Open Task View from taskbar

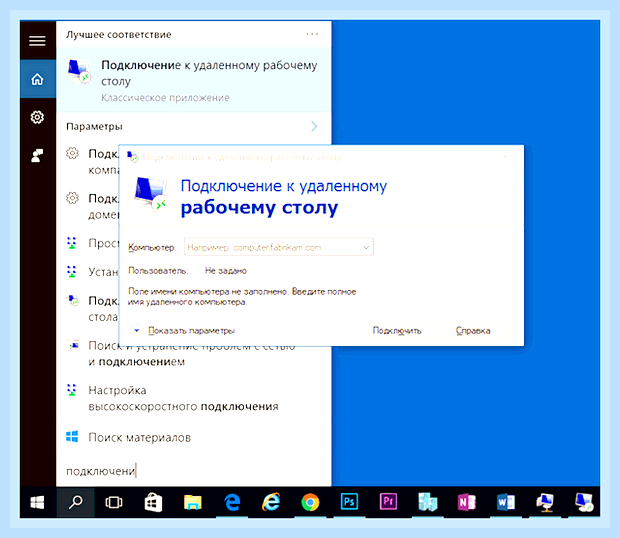113,502
